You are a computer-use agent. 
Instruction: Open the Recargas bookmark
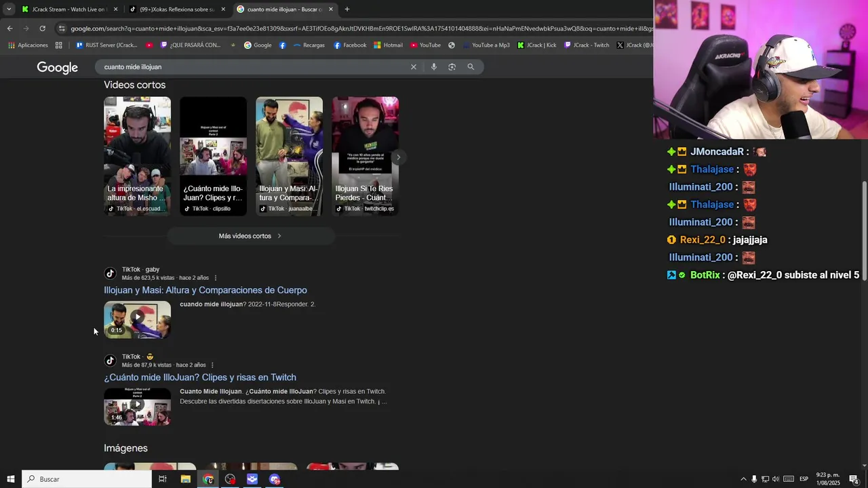coord(309,45)
